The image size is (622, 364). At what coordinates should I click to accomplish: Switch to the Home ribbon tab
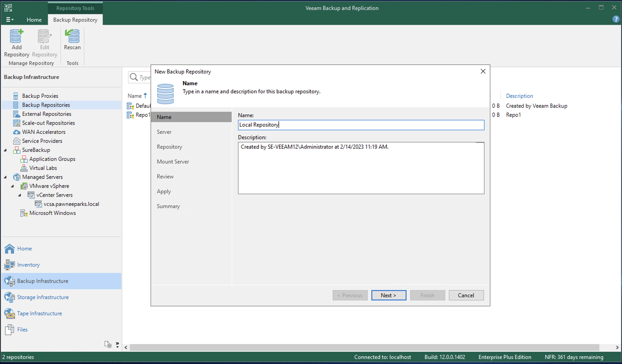click(34, 20)
